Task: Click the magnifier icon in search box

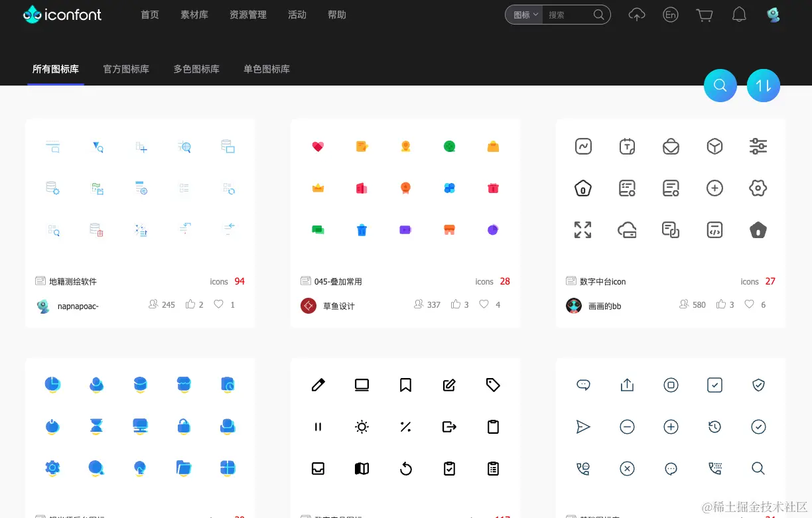Action: click(598, 15)
